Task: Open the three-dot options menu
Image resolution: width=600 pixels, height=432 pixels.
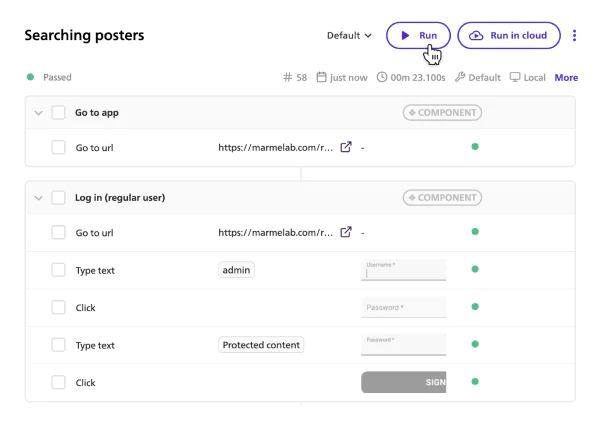Action: click(x=574, y=36)
